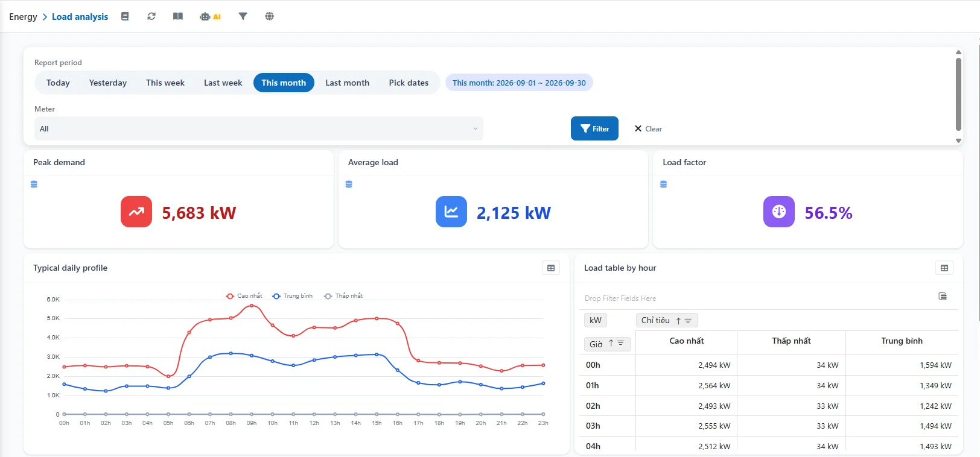Click the Clear button next to Filter
The height and width of the screenshot is (457, 980).
(x=648, y=128)
